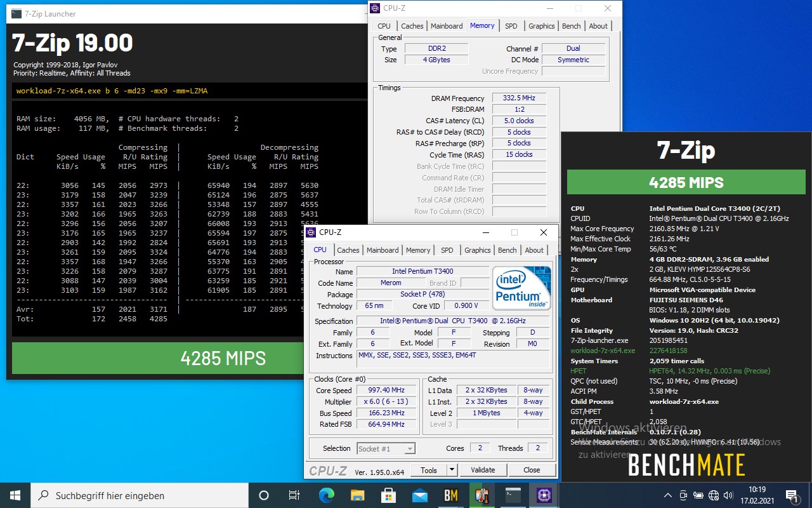
Task: Switch to 7-Zip console taskbar icon
Action: tap(513, 495)
